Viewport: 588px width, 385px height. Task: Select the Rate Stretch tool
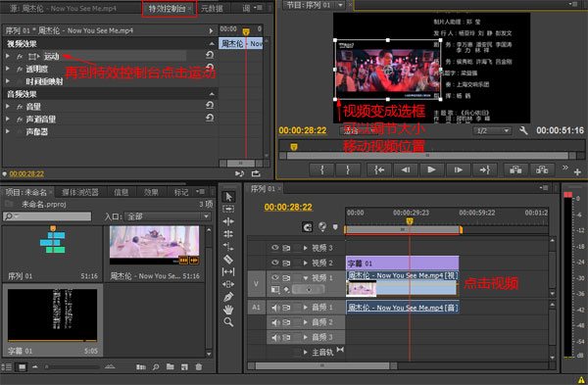pyautogui.click(x=228, y=246)
